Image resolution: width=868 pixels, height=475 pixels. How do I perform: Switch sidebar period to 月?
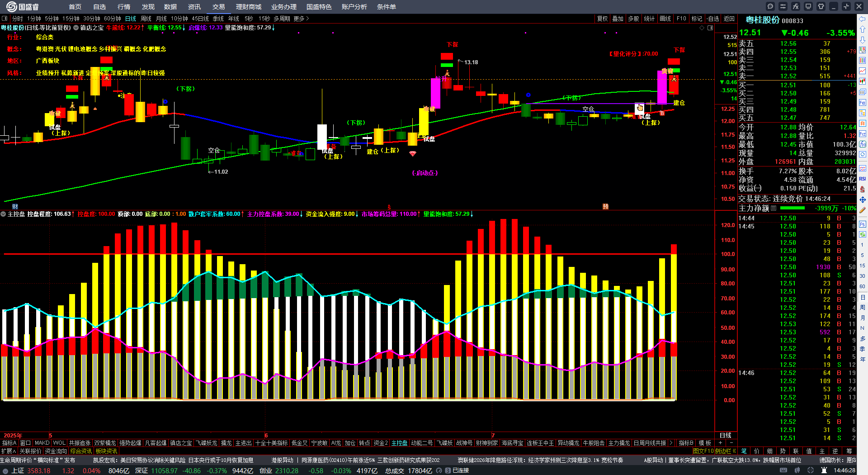(863, 318)
